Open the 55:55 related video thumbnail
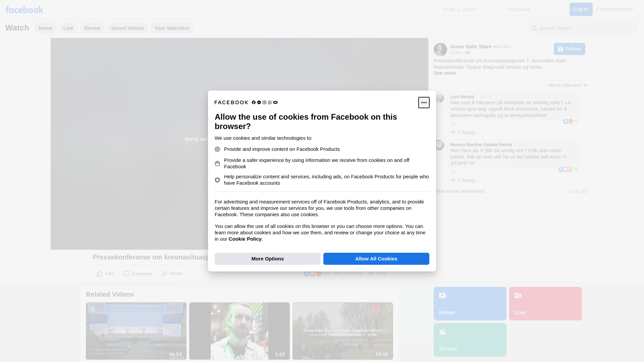The height and width of the screenshot is (362, 644). tap(342, 331)
